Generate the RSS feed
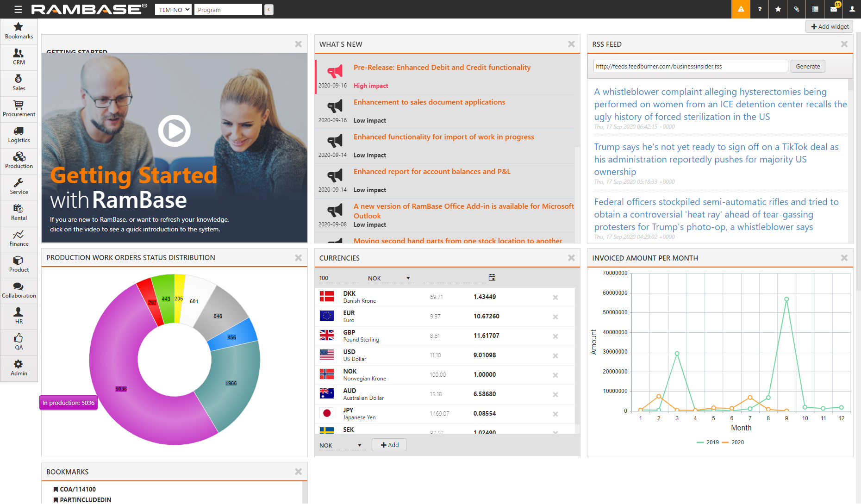 point(808,67)
